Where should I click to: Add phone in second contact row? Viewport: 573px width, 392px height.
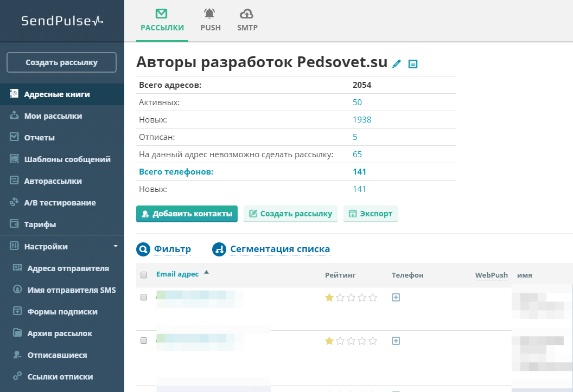point(396,341)
